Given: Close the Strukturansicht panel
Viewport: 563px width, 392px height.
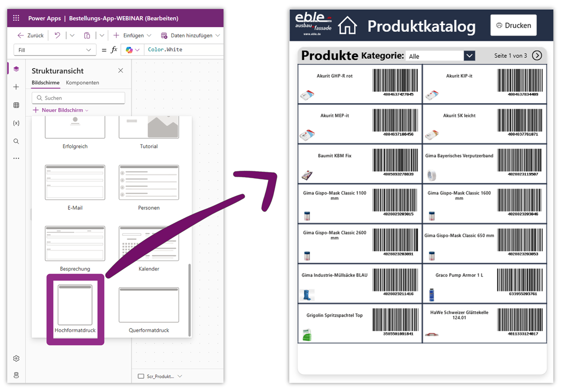Looking at the screenshot, I should 121,70.
